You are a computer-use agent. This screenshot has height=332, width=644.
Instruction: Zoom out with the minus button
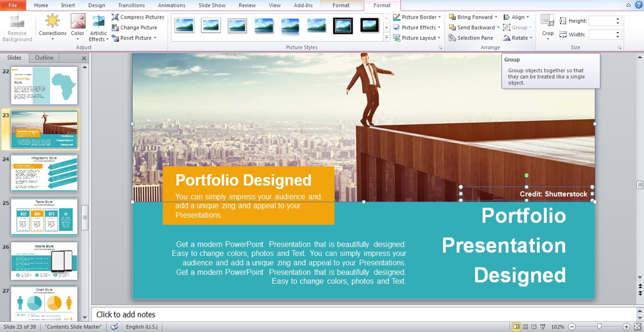pyautogui.click(x=571, y=327)
